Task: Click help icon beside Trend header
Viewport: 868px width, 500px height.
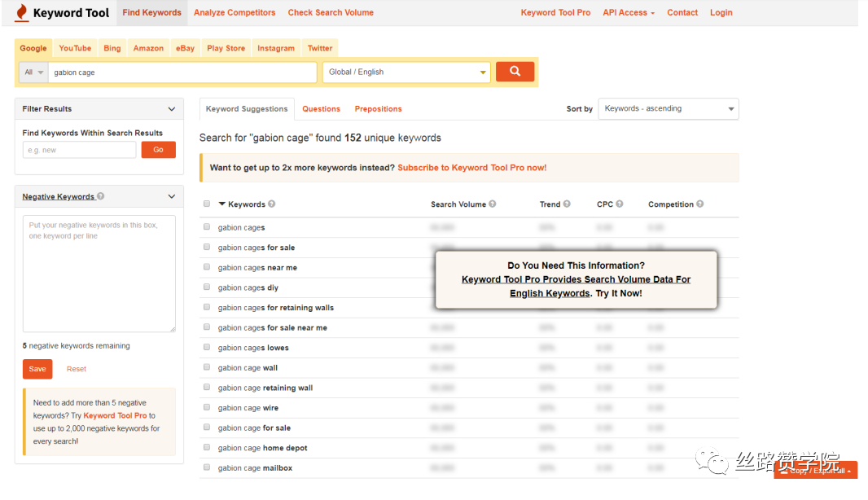Action: (567, 204)
